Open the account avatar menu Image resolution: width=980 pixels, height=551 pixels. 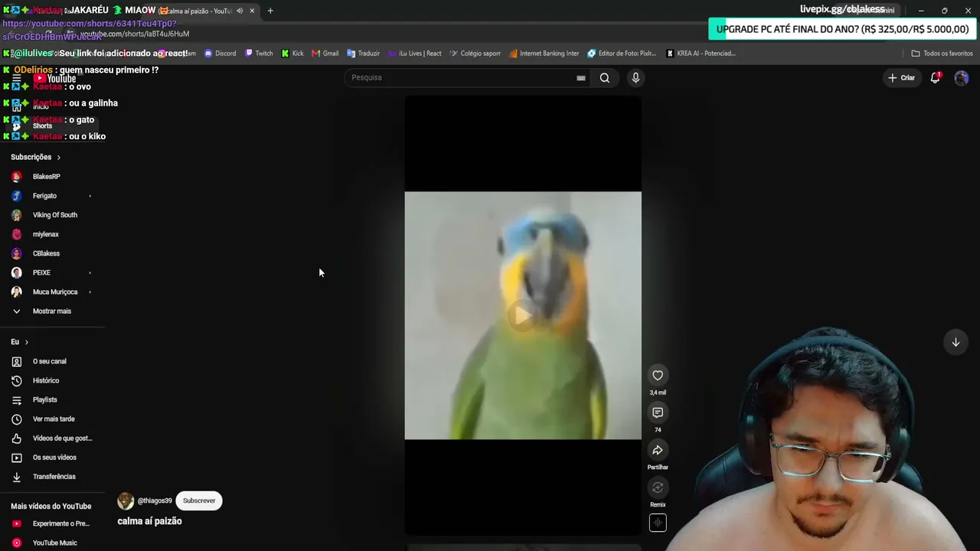pyautogui.click(x=962, y=77)
